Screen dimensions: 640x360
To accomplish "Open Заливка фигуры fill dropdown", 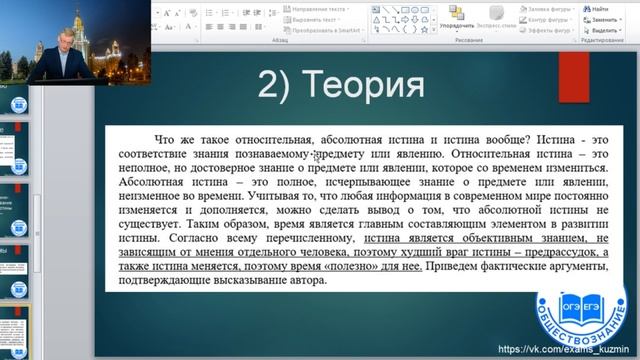I will [x=547, y=9].
